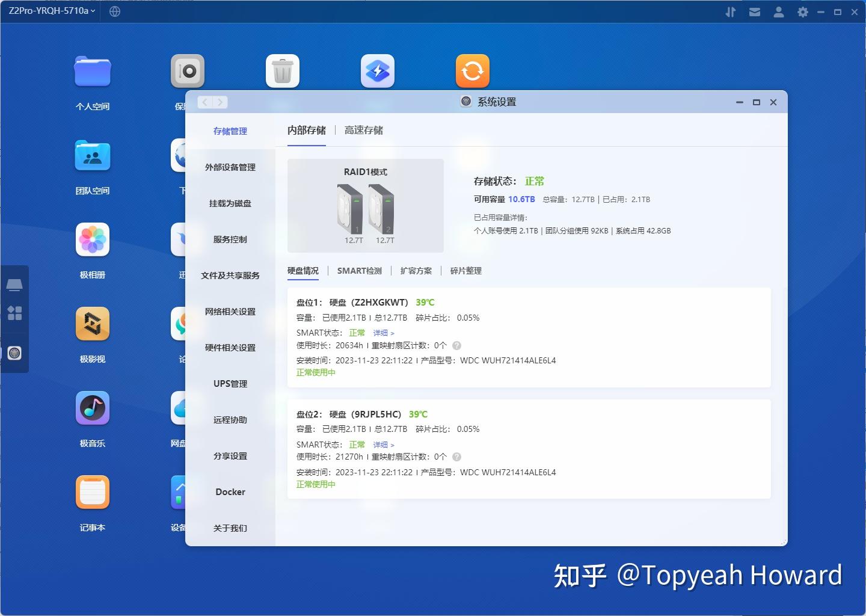Open 存储管理 in settings sidebar
Screen dimensions: 866x616
230,131
